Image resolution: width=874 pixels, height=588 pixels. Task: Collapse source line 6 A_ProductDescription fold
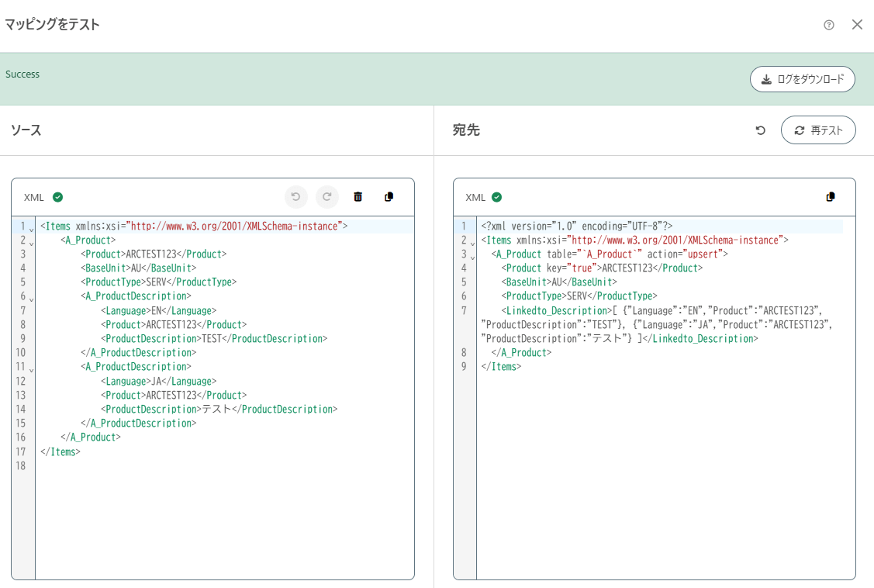pyautogui.click(x=31, y=299)
